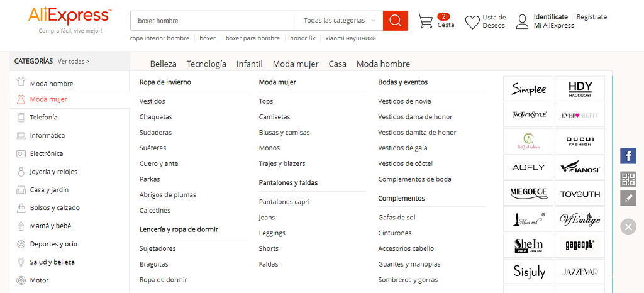Open the Leggings category link
Image resolution: width=644 pixels, height=293 pixels.
pos(272,233)
